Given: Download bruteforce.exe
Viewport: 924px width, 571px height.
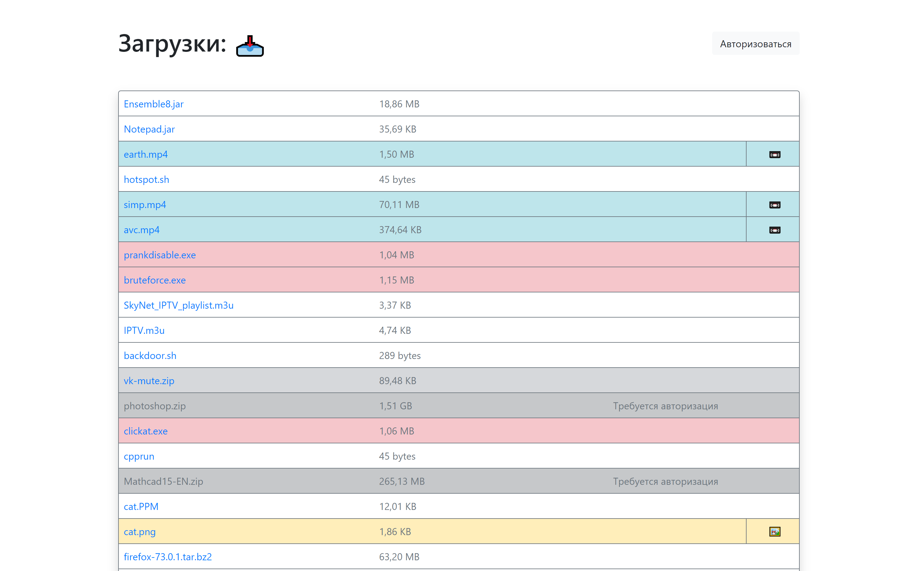Looking at the screenshot, I should [154, 280].
